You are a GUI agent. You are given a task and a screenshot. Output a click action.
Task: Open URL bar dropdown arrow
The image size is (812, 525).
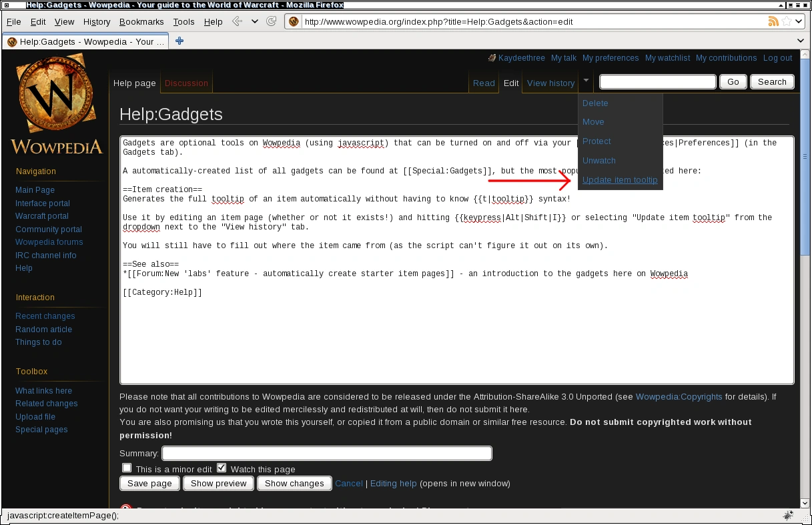(x=799, y=21)
